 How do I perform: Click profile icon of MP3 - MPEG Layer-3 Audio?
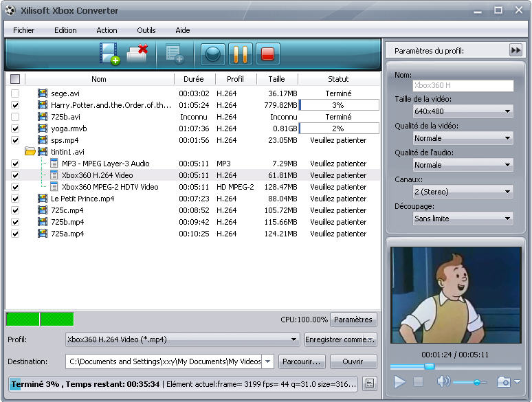click(x=54, y=164)
